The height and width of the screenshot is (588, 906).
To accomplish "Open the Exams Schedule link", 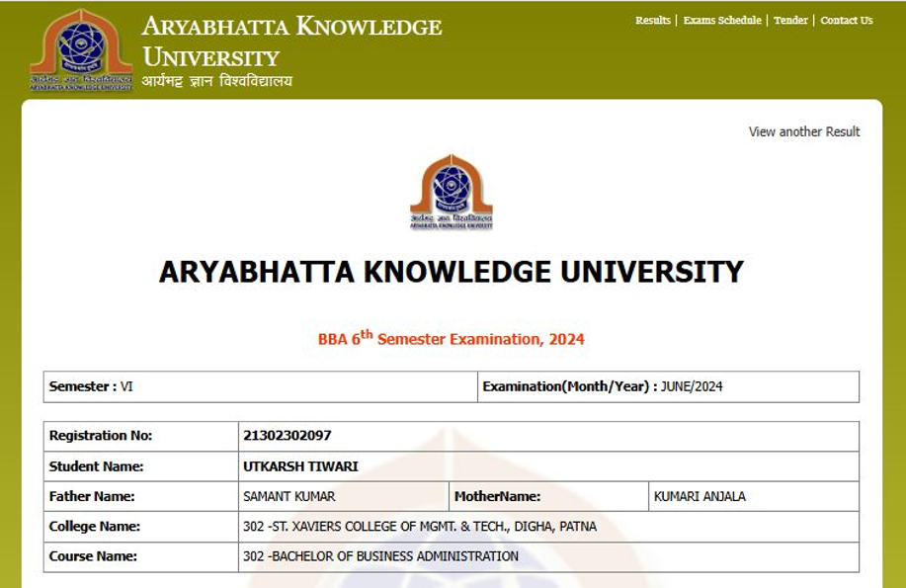I will (722, 20).
